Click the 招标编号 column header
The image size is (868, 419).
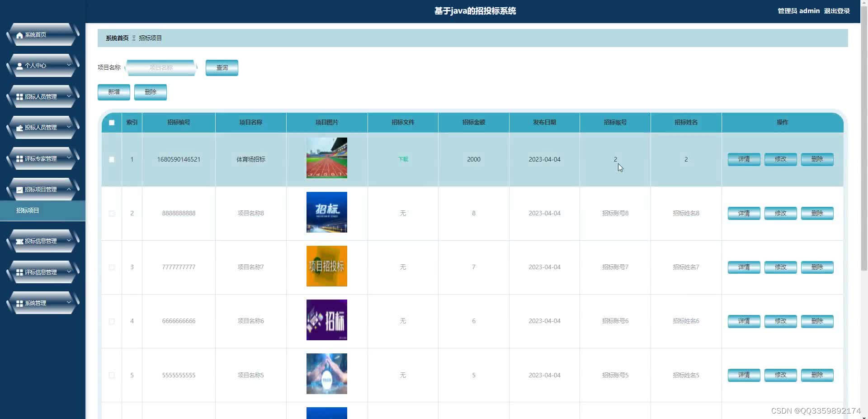pos(179,123)
